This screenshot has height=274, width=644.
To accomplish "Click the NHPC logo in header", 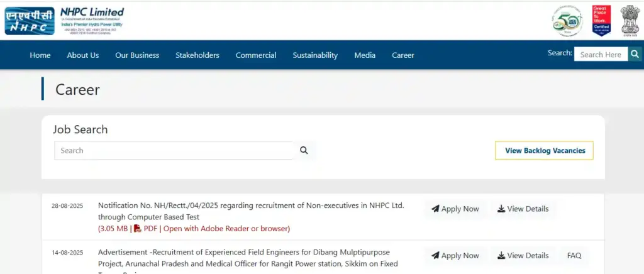I will click(30, 20).
